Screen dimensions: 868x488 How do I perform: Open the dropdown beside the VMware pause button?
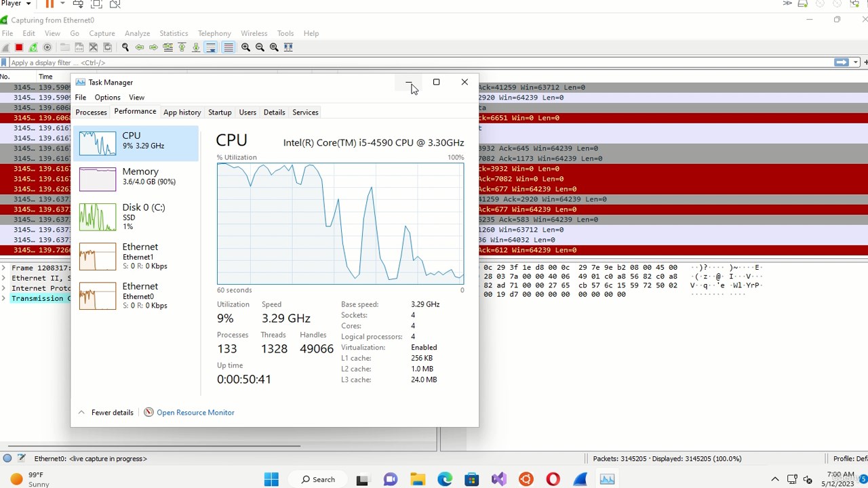pyautogui.click(x=62, y=4)
